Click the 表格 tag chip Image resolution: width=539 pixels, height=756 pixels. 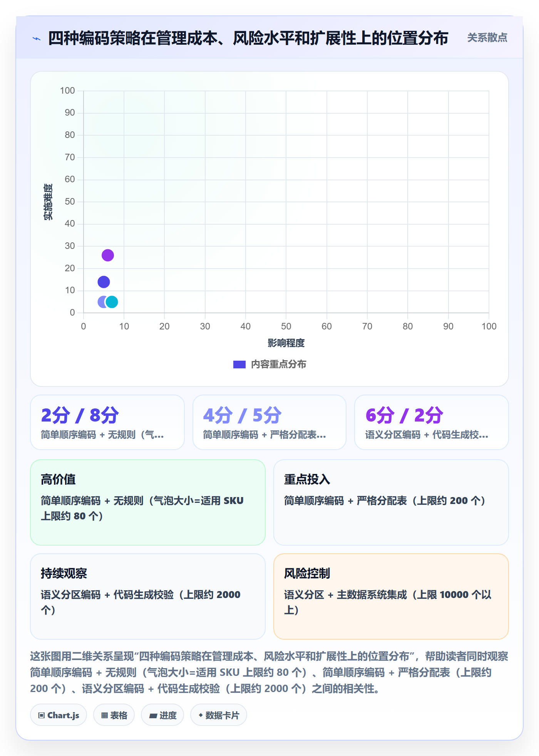[114, 715]
